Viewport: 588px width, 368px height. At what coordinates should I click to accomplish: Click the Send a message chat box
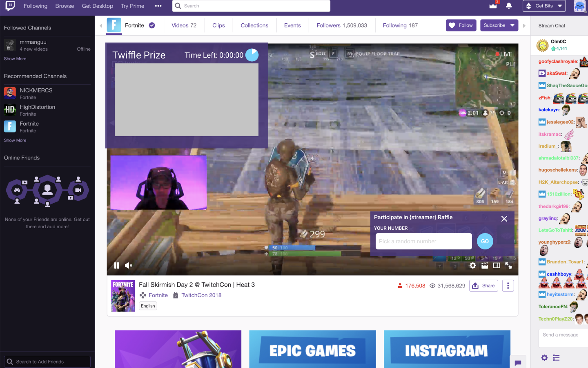tap(563, 338)
